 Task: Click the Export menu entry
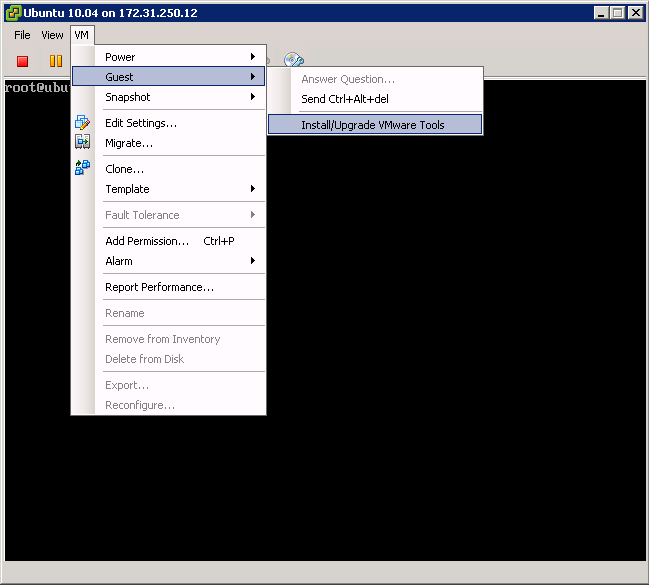point(168,385)
